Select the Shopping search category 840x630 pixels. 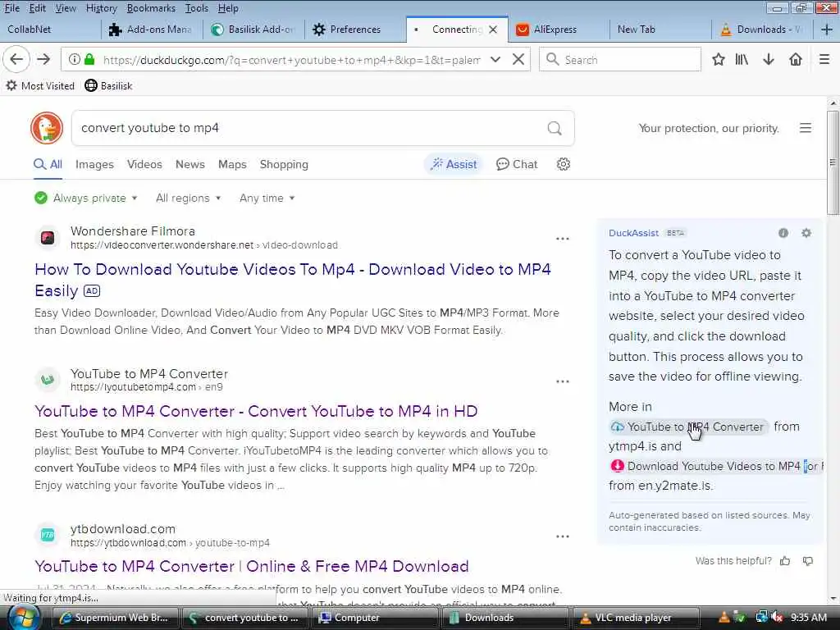[284, 164]
